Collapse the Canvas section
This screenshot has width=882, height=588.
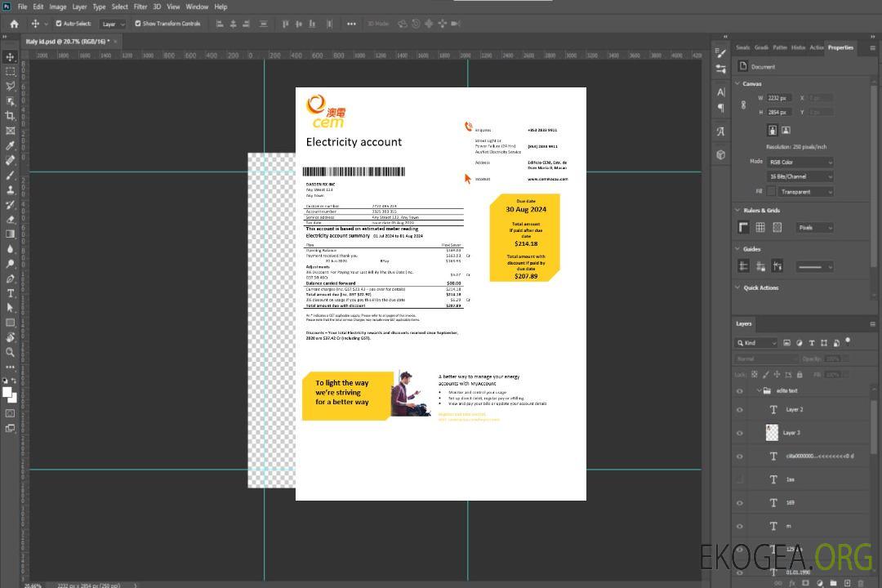point(737,83)
